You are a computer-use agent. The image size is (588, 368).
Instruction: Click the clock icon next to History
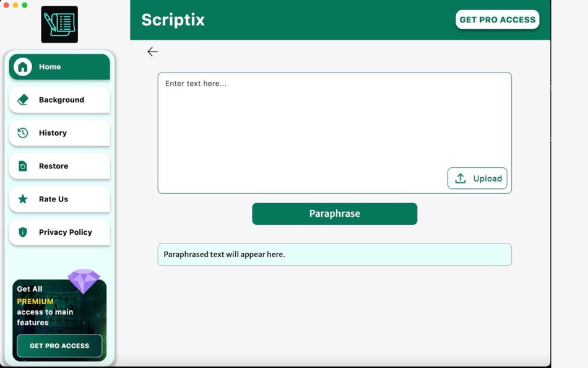(x=22, y=133)
